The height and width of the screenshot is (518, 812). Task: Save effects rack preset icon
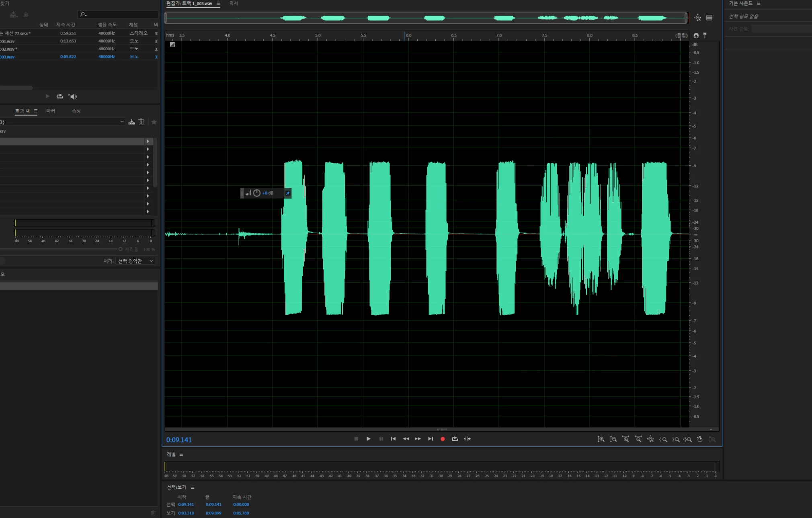(x=131, y=122)
